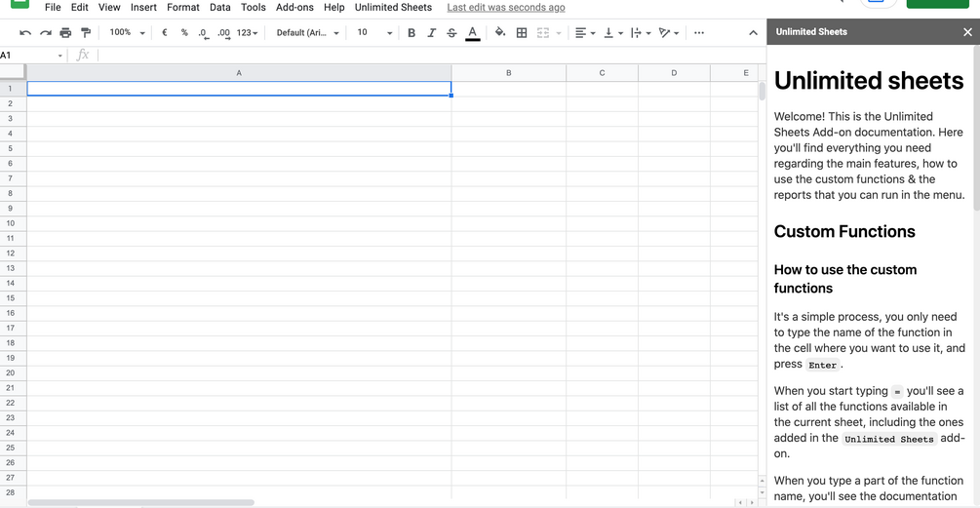The height and width of the screenshot is (508, 980).
Task: Toggle bold formatting
Action: (412, 32)
